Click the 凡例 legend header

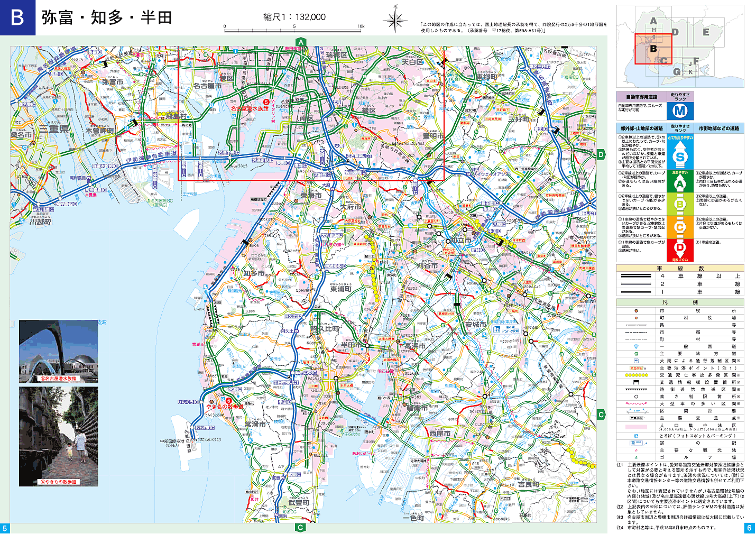point(680,302)
